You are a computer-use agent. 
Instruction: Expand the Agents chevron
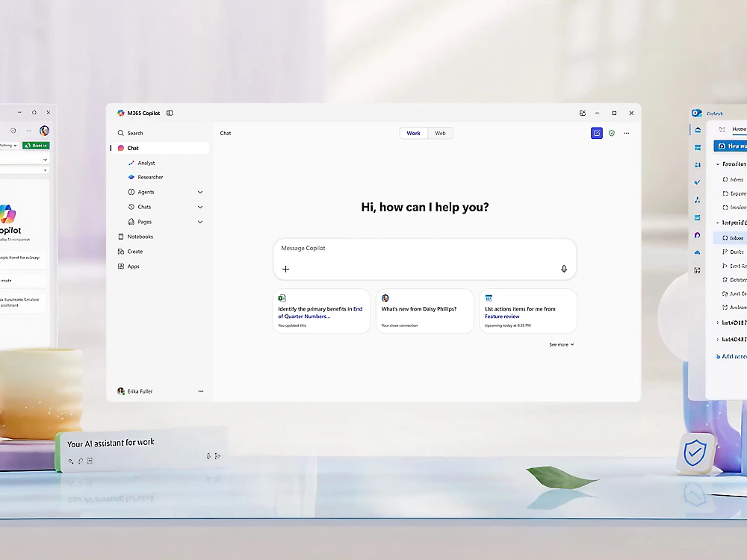pyautogui.click(x=200, y=193)
